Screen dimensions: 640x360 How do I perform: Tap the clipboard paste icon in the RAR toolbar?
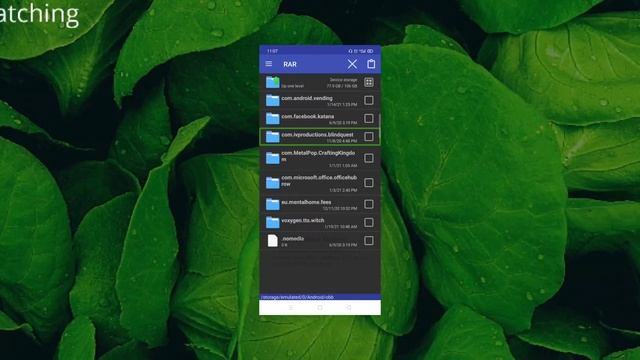coord(371,64)
